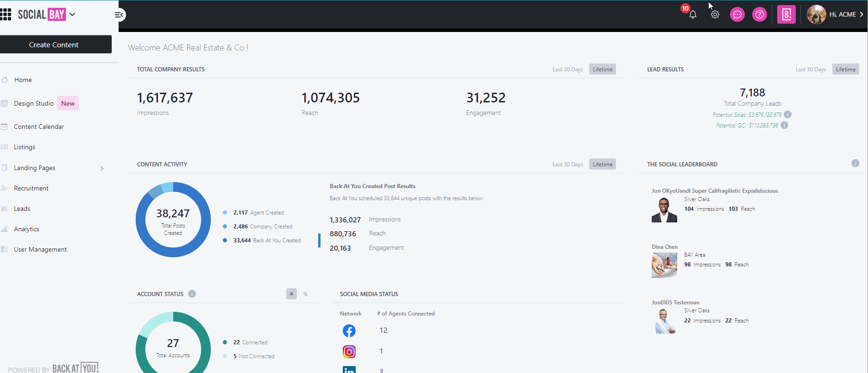Switch Total Company Results to Last 30 Days
The width and height of the screenshot is (868, 373).
coord(567,70)
